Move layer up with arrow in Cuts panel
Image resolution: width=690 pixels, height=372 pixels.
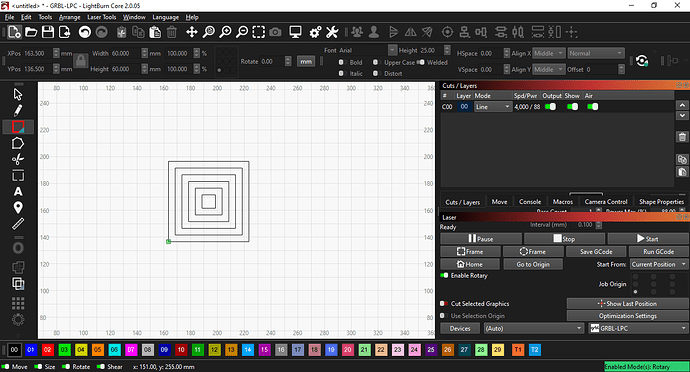coord(682,105)
